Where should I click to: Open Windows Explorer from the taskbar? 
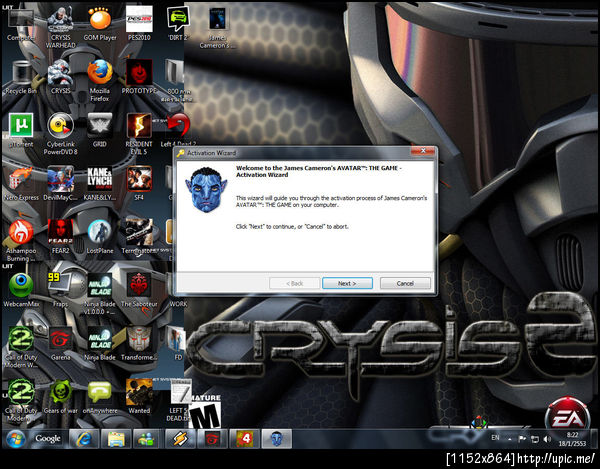coord(116,439)
